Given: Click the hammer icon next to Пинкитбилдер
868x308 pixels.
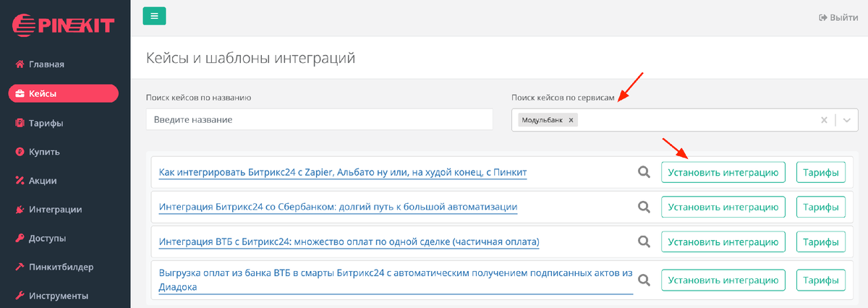Looking at the screenshot, I should [20, 267].
